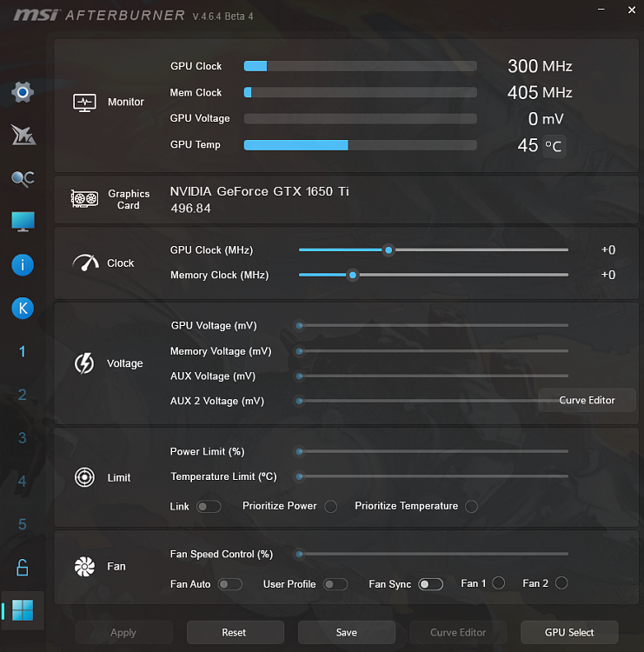644x652 pixels.
Task: Adjust the GPU Clock (MHz) slider handle
Action: tap(388, 250)
